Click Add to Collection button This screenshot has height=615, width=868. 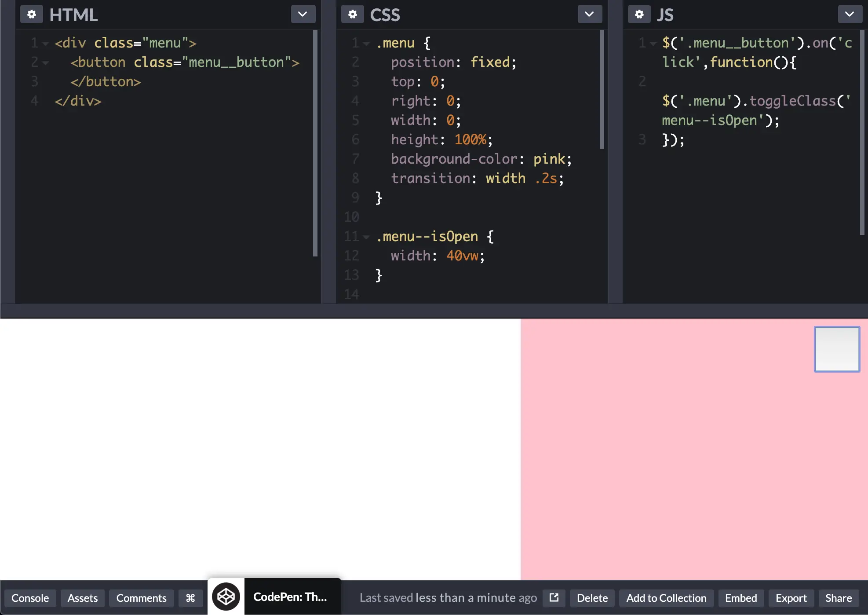pos(666,598)
